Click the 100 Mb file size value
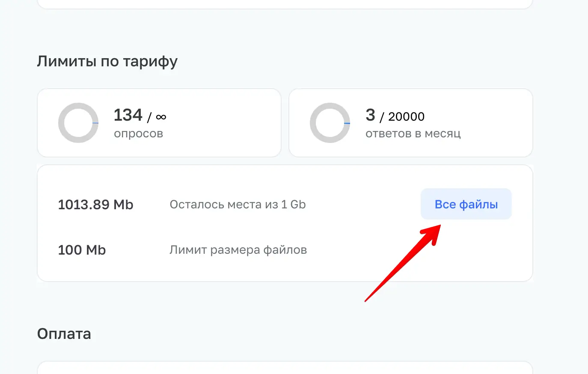Screen dimensions: 588x374 pos(82,250)
